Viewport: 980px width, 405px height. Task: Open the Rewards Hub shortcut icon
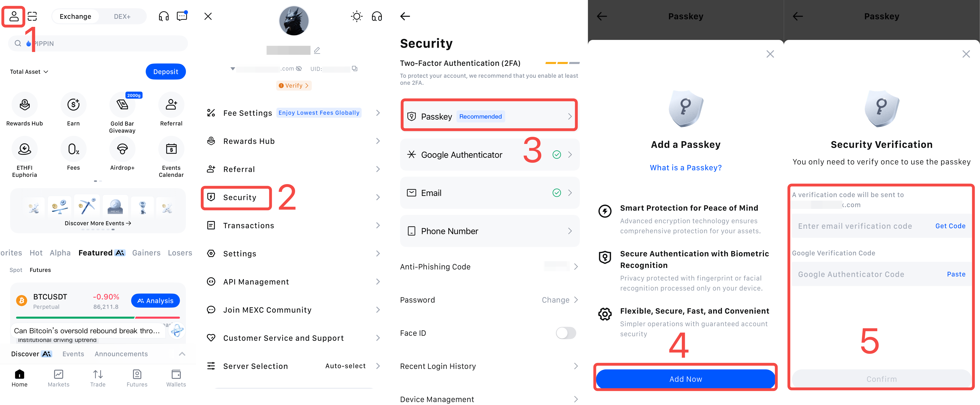click(x=24, y=105)
